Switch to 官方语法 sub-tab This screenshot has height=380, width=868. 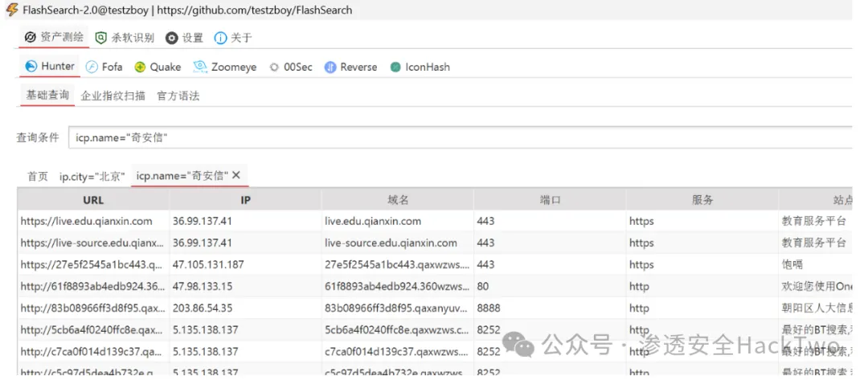tap(178, 96)
